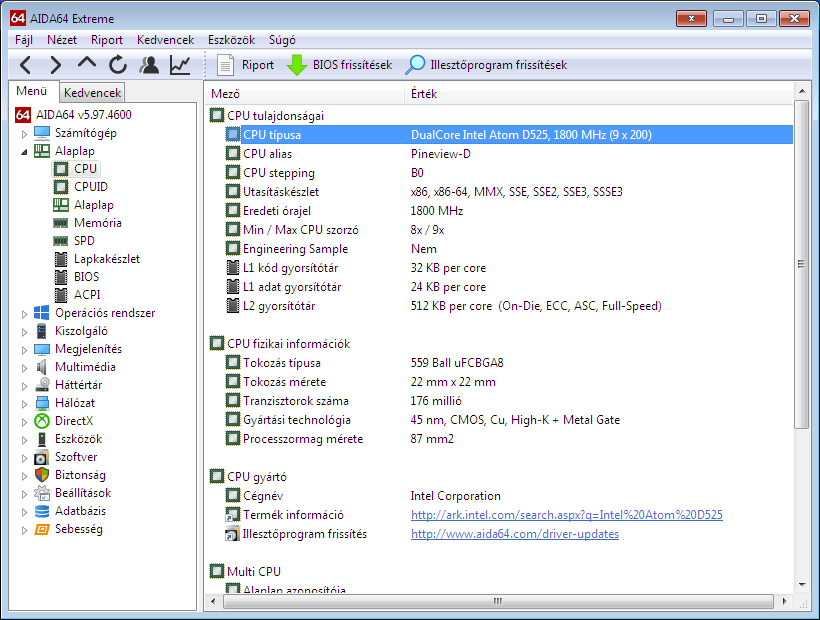Refresh the page with the circular arrow icon
Image resolution: width=820 pixels, height=620 pixels.
point(118,65)
